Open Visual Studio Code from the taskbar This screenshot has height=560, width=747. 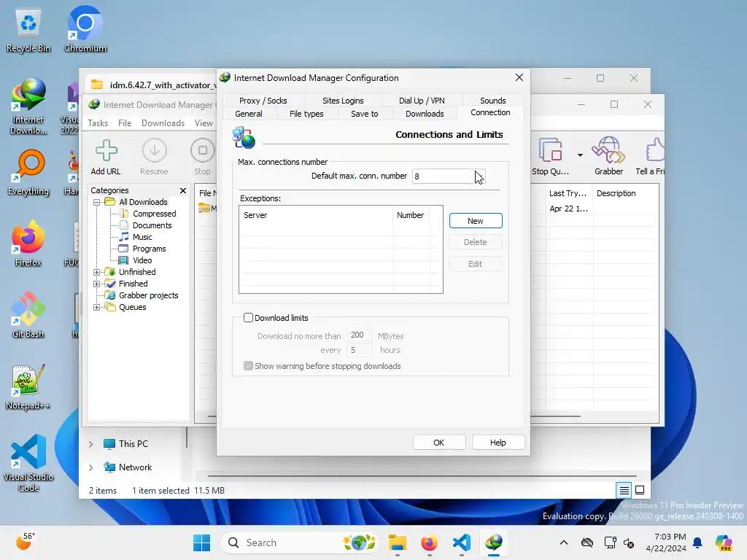pos(462,542)
